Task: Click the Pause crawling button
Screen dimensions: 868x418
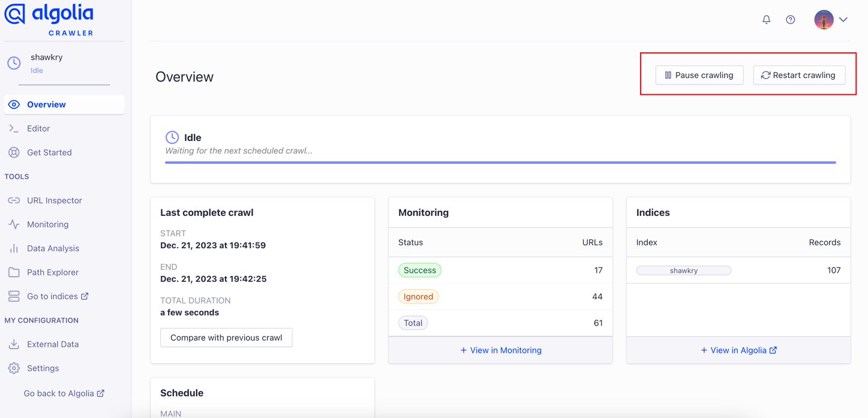Action: coord(699,75)
